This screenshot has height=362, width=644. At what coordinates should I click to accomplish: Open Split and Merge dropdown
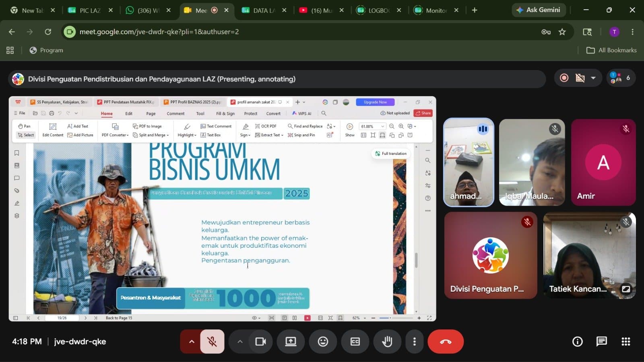coord(151,135)
